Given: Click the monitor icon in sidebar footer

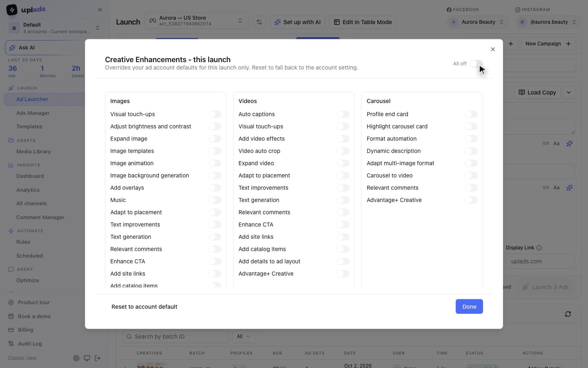Looking at the screenshot, I should (87, 358).
